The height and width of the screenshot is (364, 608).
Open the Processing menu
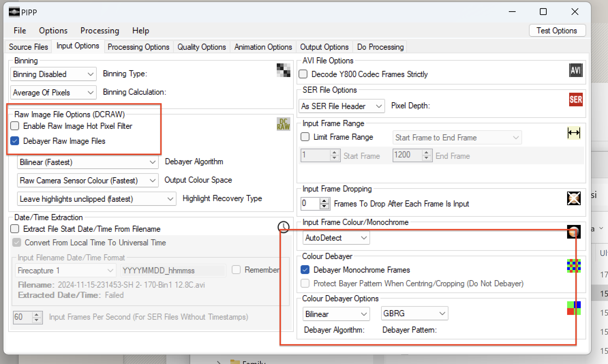(x=100, y=31)
